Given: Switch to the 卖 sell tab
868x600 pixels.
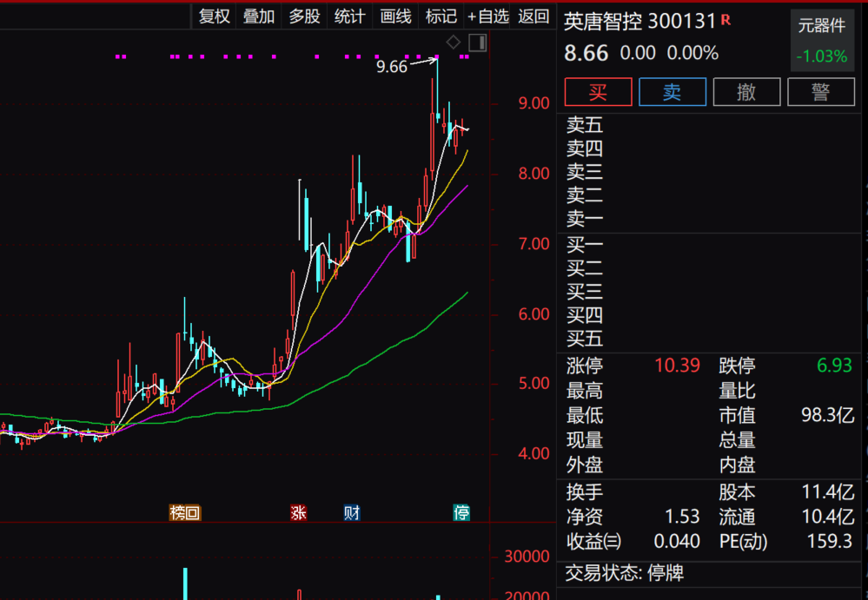Looking at the screenshot, I should pyautogui.click(x=673, y=91).
